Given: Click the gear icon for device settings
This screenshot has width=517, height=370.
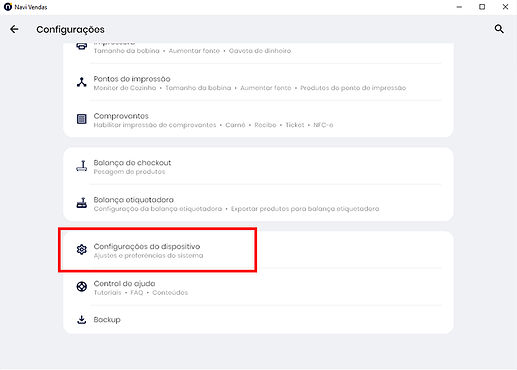Looking at the screenshot, I should 82,249.
